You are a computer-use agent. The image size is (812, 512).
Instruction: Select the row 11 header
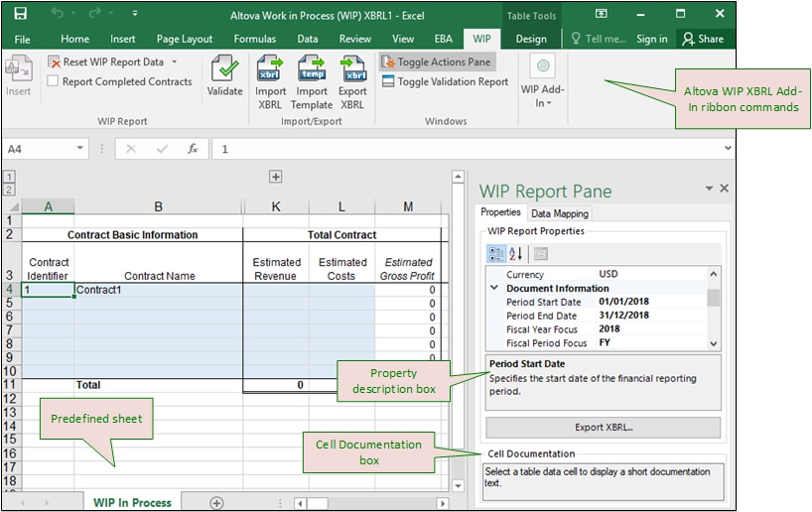pyautogui.click(x=10, y=385)
